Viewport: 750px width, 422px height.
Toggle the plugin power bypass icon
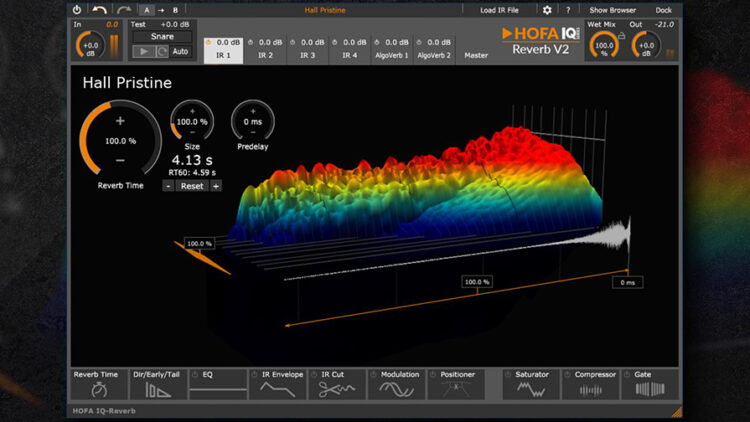coord(77,10)
